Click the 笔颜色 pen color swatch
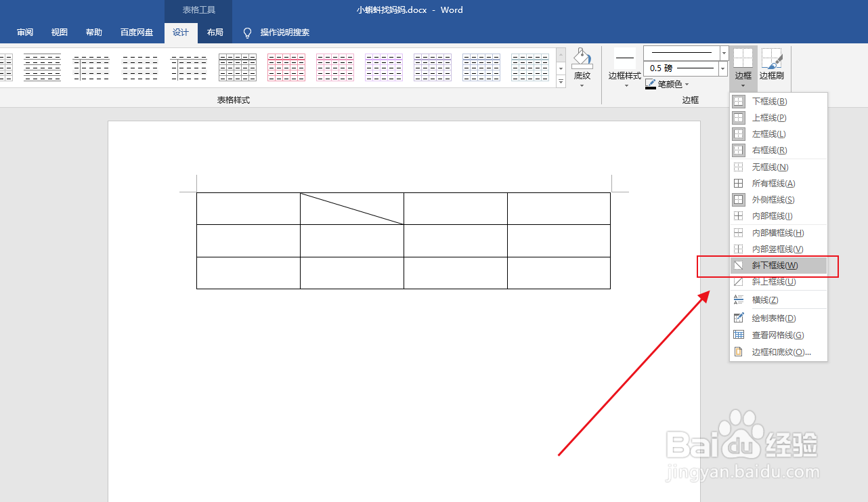This screenshot has width=868, height=502. tap(651, 85)
